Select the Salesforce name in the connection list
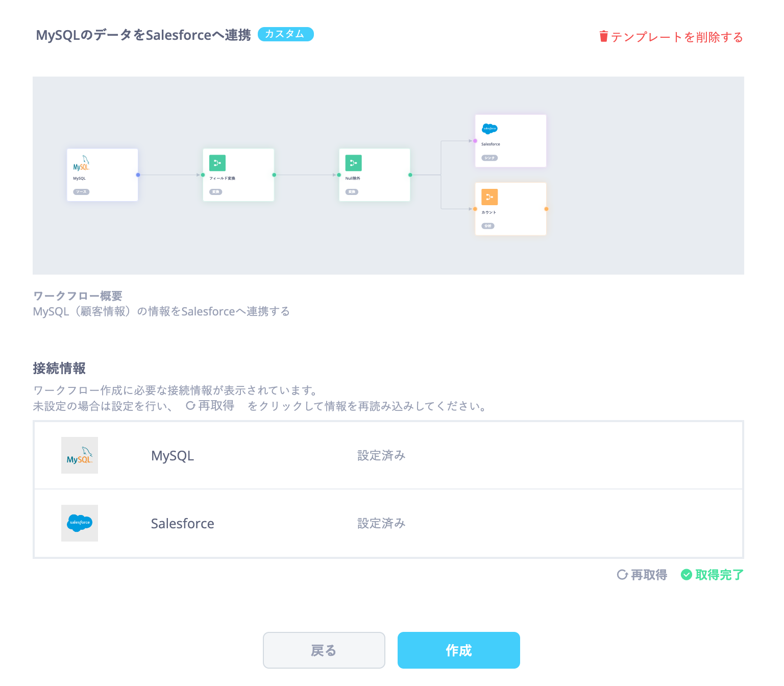Screen dimensions: 784x686 pos(182,524)
